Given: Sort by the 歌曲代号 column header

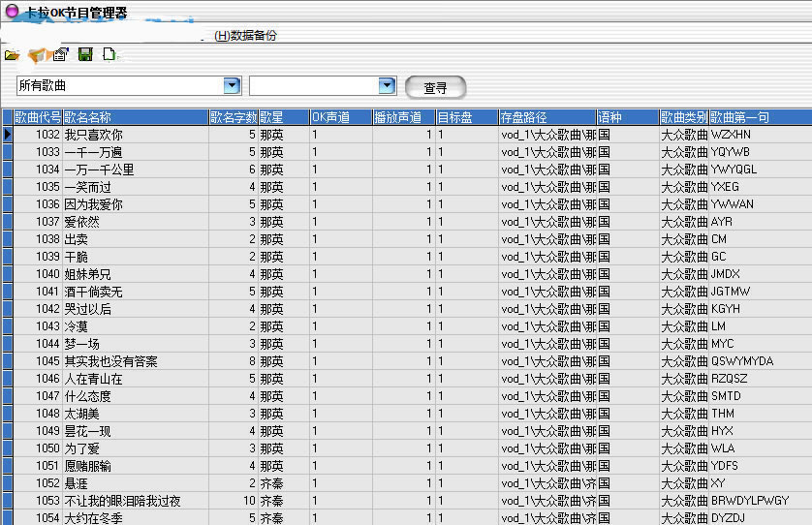Looking at the screenshot, I should [x=38, y=117].
